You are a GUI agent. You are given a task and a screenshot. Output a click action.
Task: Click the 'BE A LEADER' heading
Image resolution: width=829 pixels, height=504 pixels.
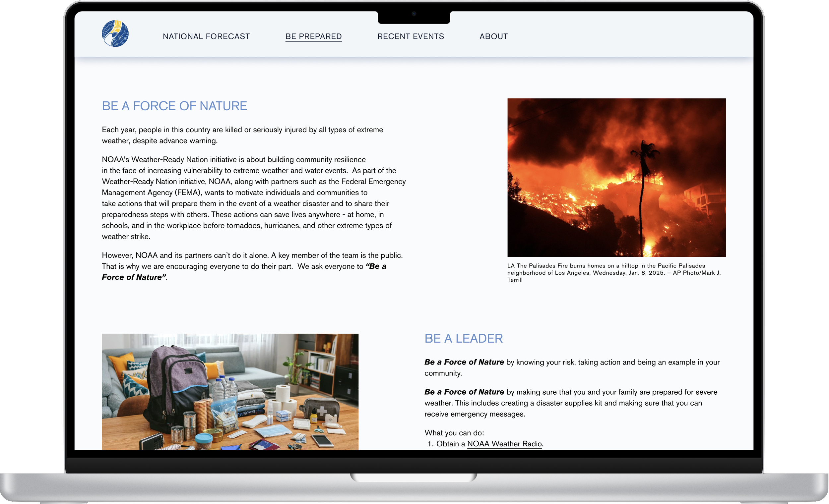pyautogui.click(x=463, y=338)
